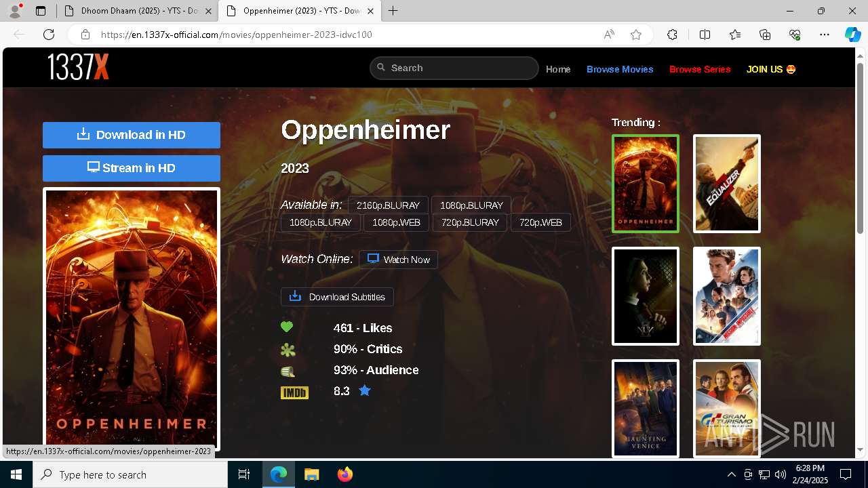Image resolution: width=868 pixels, height=488 pixels.
Task: Switch to Dhoom Dhaam (2025) tab
Action: [x=136, y=11]
